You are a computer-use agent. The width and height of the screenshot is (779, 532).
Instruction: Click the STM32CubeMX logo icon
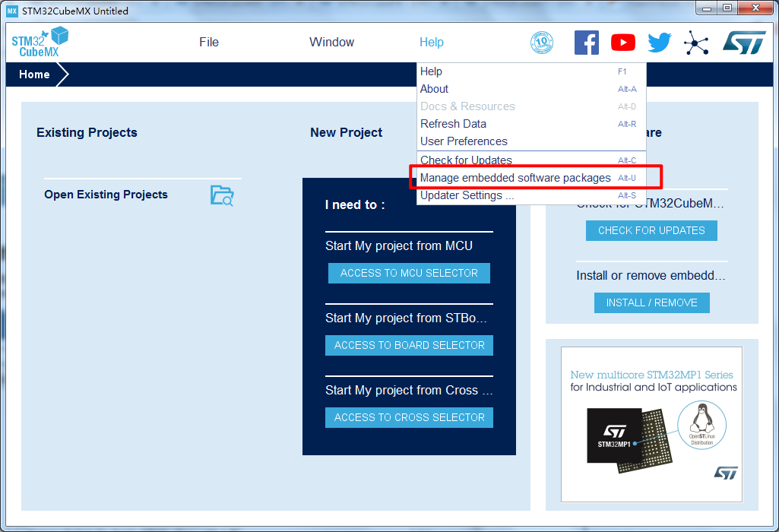[x=40, y=43]
